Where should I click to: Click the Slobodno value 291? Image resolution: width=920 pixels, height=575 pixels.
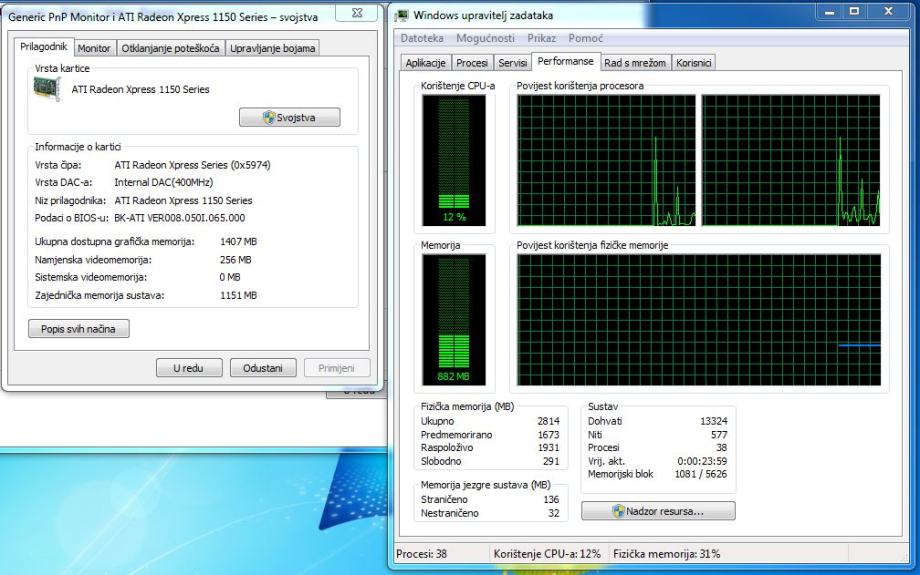551,461
